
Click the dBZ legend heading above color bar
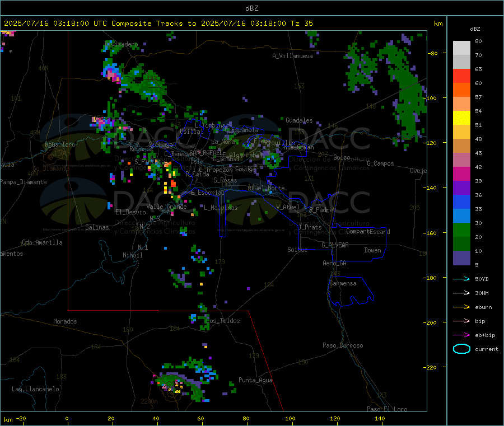(x=475, y=29)
